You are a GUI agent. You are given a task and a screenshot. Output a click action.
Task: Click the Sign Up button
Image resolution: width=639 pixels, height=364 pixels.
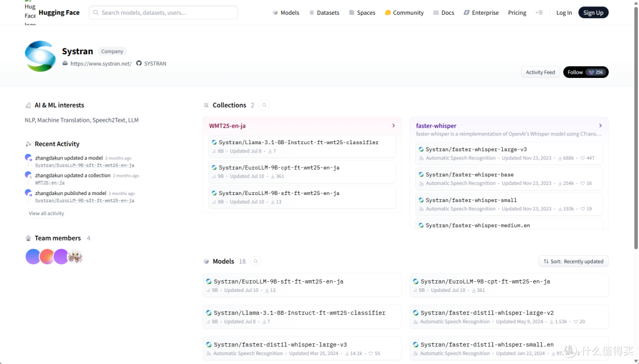tap(593, 12)
